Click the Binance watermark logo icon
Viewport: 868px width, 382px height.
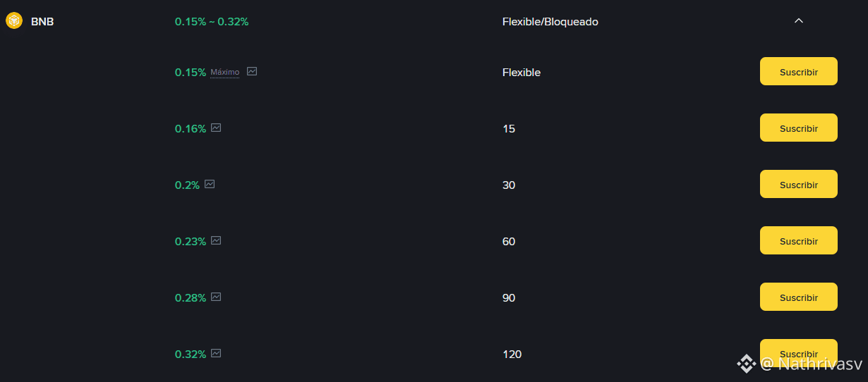[x=747, y=364]
